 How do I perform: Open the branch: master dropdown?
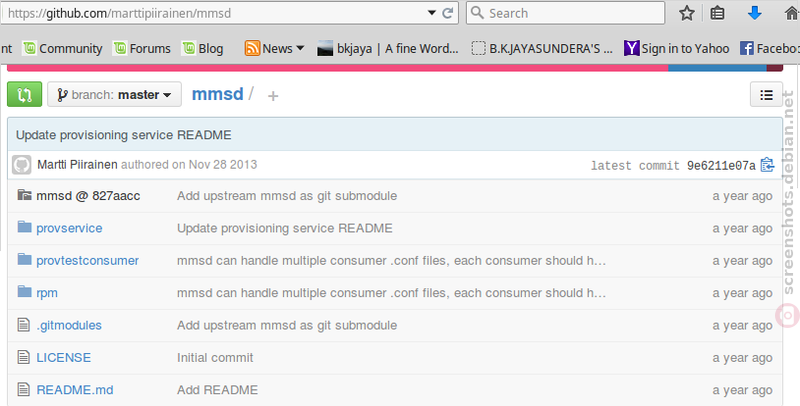point(114,94)
